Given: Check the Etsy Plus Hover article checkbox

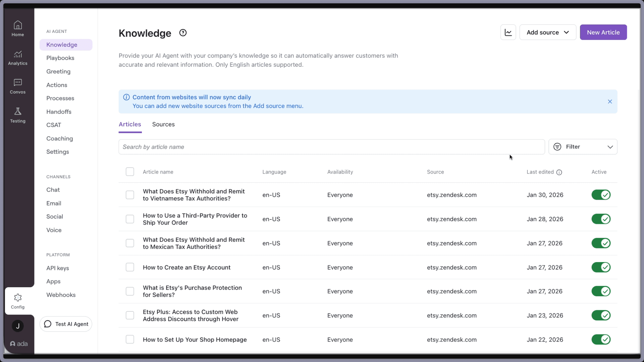Looking at the screenshot, I should click(130, 315).
